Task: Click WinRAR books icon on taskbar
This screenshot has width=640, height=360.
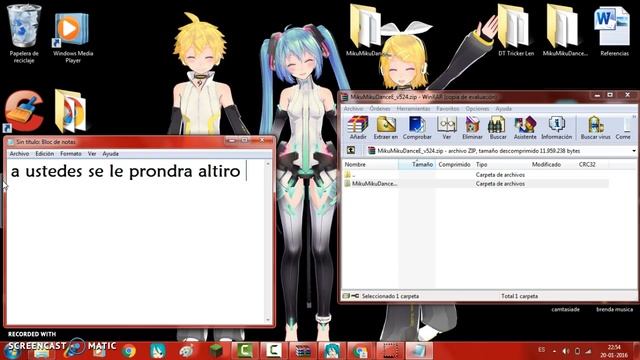Action: (x=303, y=351)
